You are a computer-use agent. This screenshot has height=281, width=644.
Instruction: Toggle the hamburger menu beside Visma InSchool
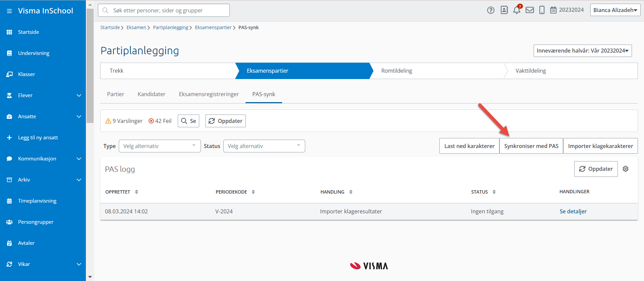coord(9,11)
